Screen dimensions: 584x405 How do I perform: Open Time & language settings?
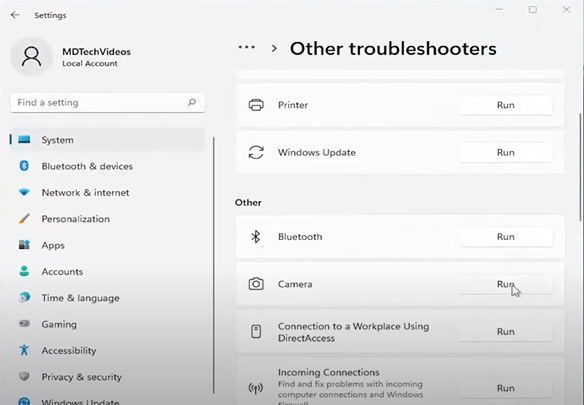[107, 297]
